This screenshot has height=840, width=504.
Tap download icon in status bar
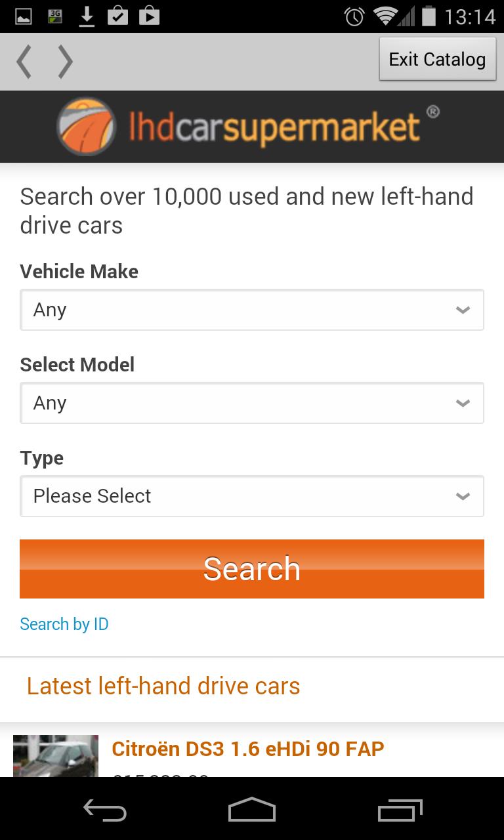87,16
